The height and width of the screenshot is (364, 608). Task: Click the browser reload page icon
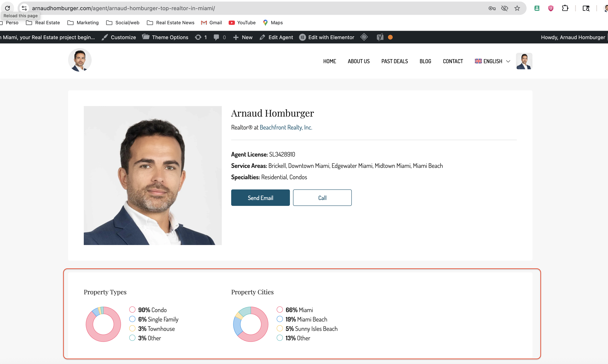coord(7,8)
